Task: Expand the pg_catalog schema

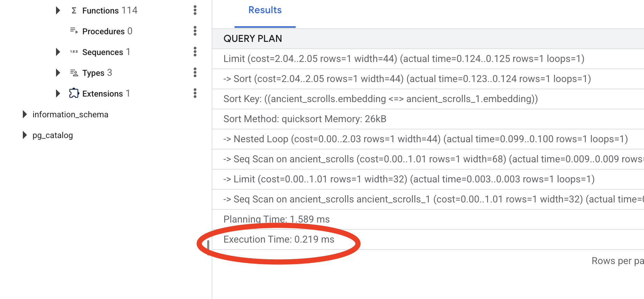Action: (x=25, y=135)
